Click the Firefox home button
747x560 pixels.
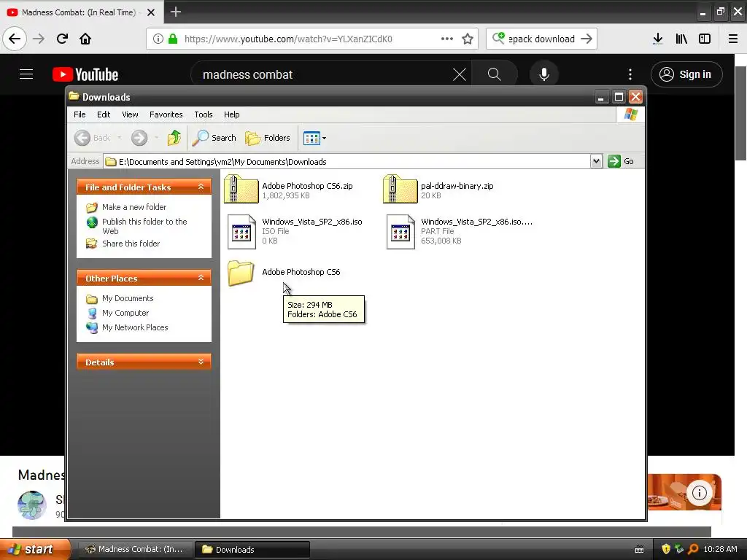coord(85,39)
